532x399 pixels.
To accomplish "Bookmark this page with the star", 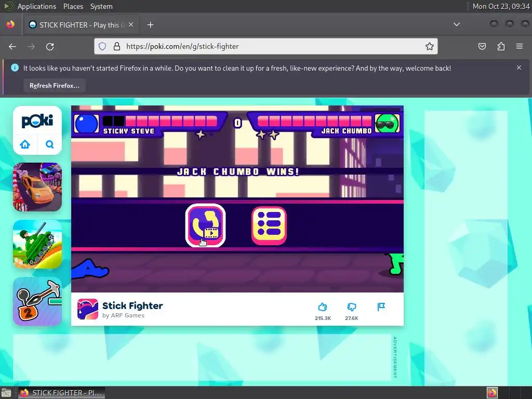I will [430, 46].
